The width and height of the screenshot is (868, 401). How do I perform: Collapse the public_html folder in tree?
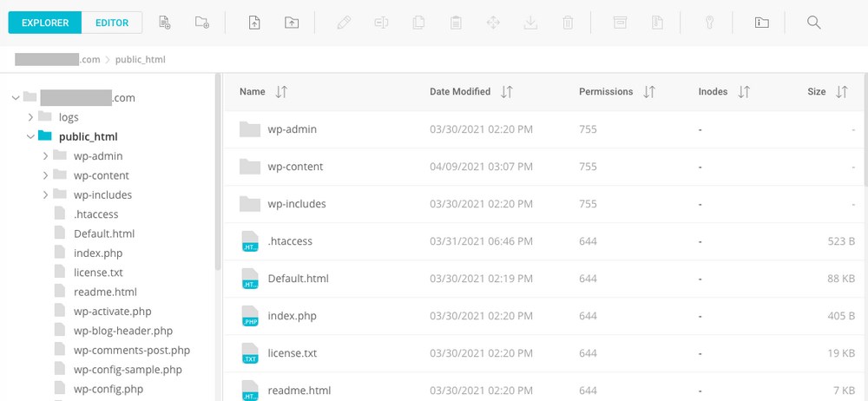pyautogui.click(x=30, y=137)
